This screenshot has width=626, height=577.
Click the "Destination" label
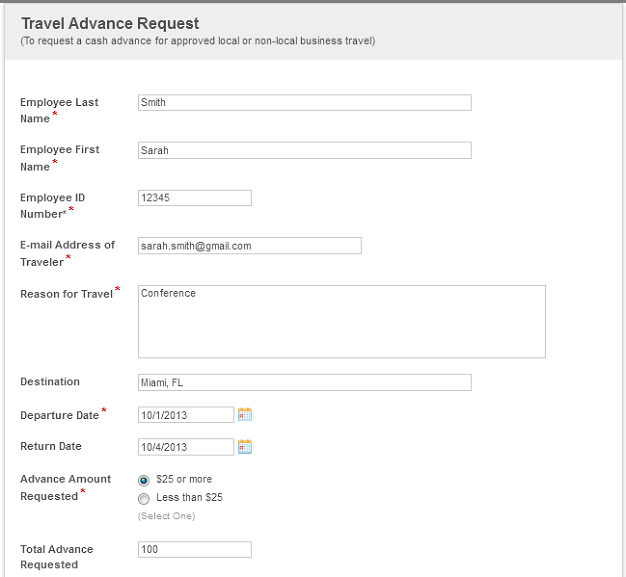click(50, 382)
